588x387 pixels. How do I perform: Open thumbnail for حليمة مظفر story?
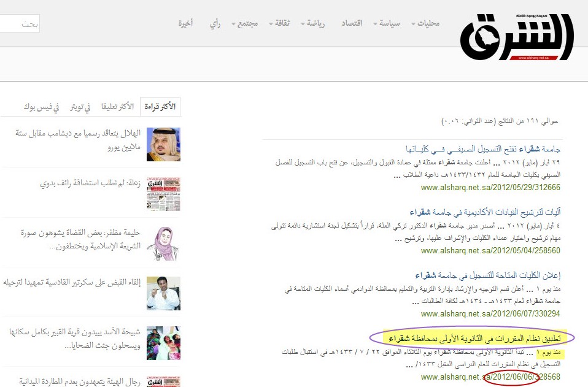coord(163,244)
